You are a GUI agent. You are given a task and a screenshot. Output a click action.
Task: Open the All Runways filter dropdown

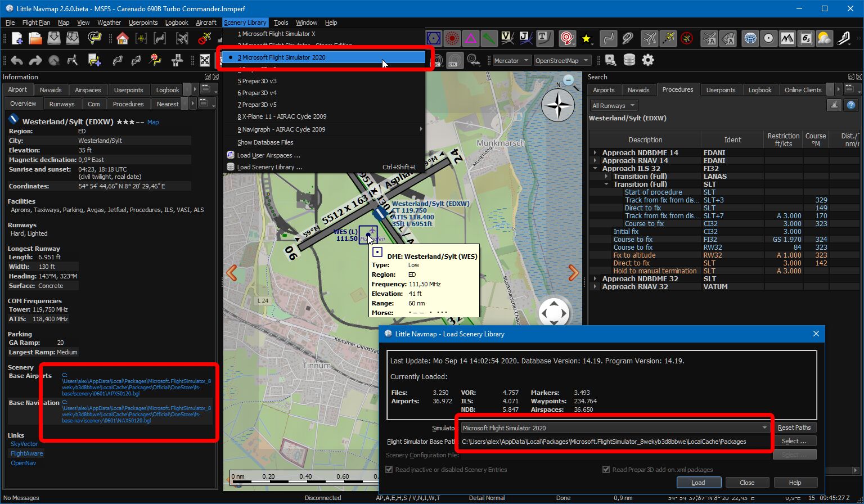613,105
